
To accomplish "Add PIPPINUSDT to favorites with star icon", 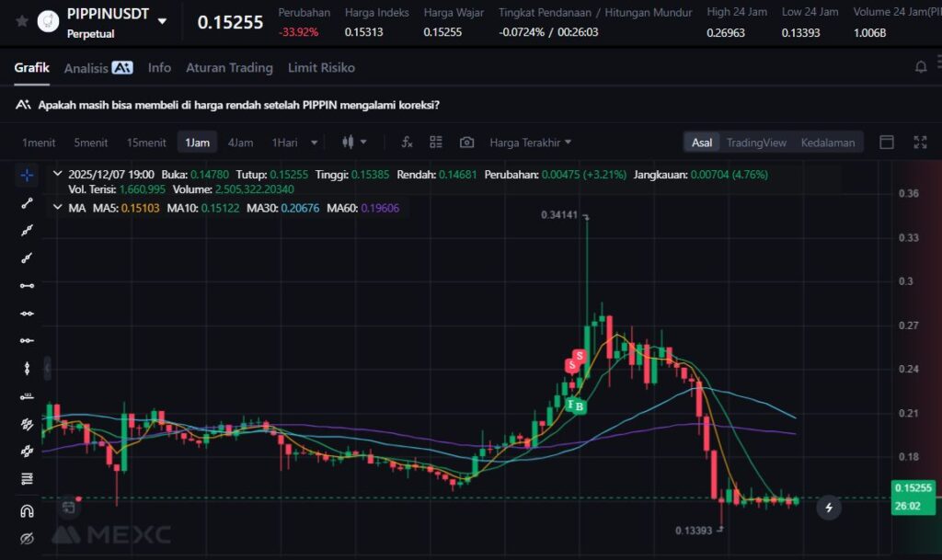I will pos(21,21).
